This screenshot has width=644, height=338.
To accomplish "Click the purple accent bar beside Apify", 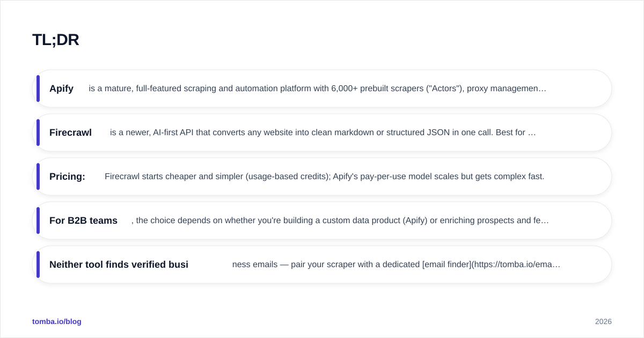I will pyautogui.click(x=38, y=89).
